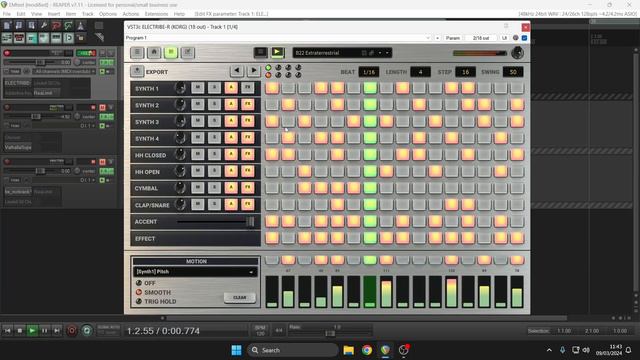Toggle REAPER transport repeat loop button
This screenshot has width=640, height=360.
tap(87, 331)
